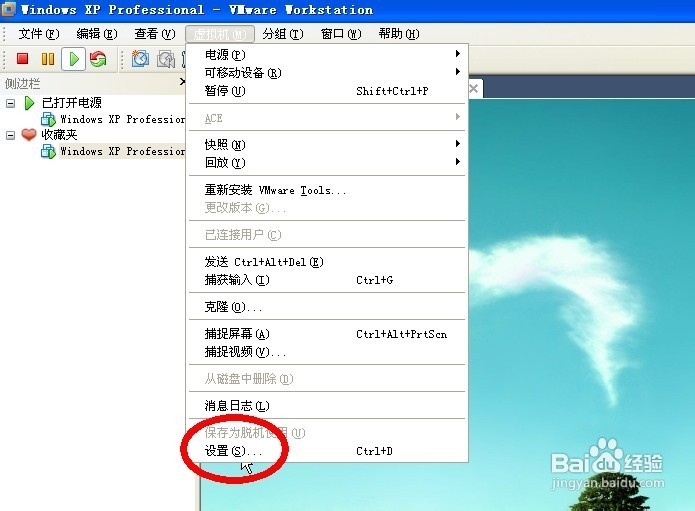695x511 pixels.
Task: Open the 文件(F) menu
Action: [x=39, y=34]
